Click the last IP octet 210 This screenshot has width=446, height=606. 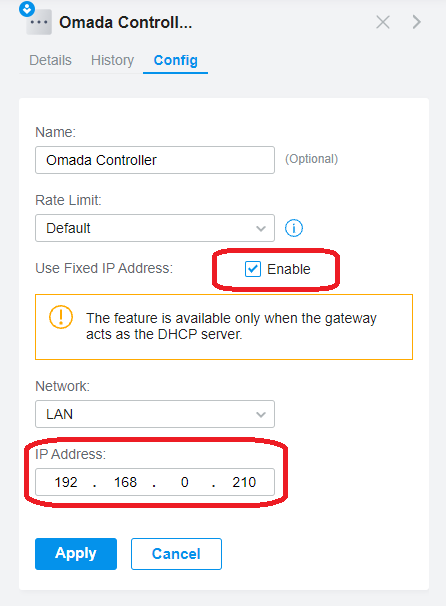click(x=244, y=482)
